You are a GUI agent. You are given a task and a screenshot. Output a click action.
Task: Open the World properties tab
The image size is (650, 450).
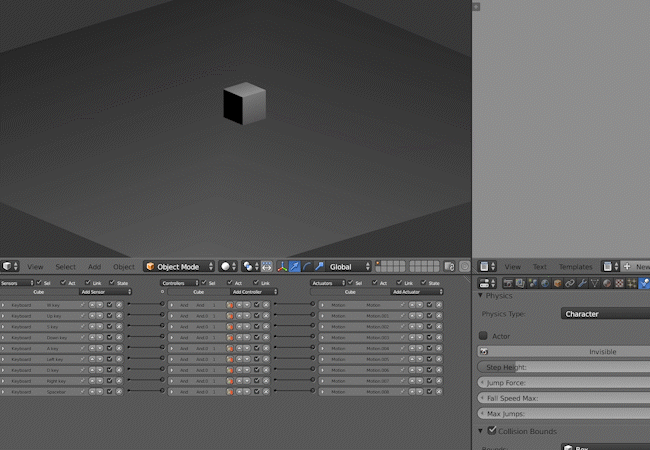[545, 283]
